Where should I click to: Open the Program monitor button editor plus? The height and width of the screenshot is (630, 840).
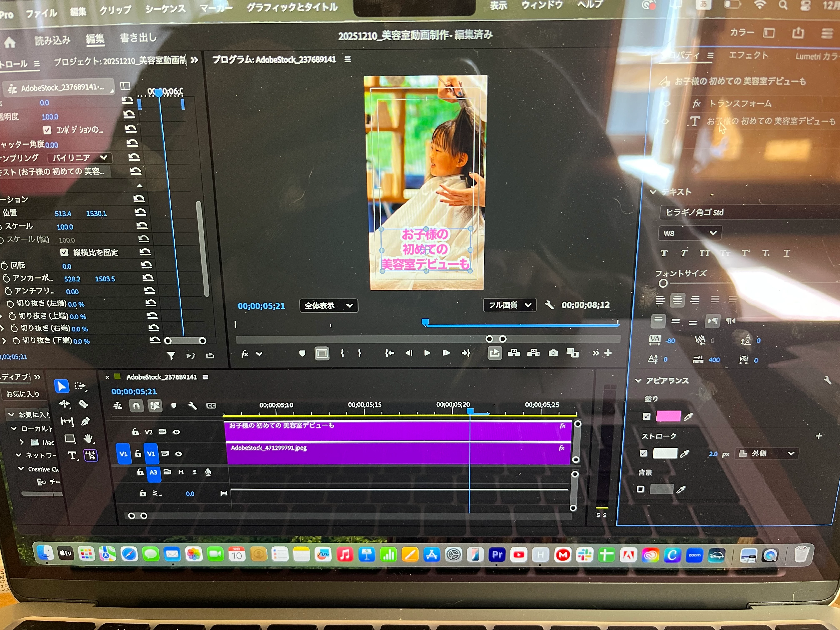pos(608,353)
